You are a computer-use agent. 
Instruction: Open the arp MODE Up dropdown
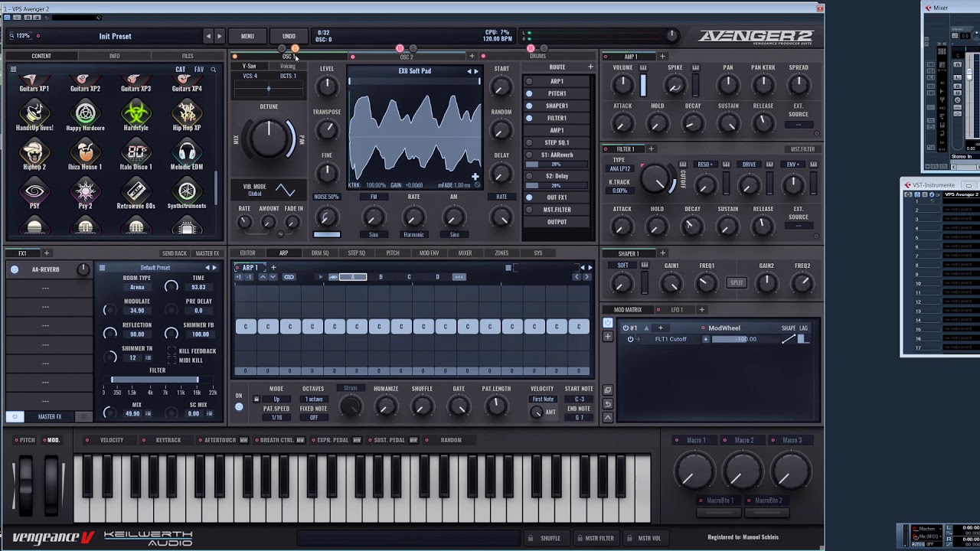pyautogui.click(x=276, y=399)
